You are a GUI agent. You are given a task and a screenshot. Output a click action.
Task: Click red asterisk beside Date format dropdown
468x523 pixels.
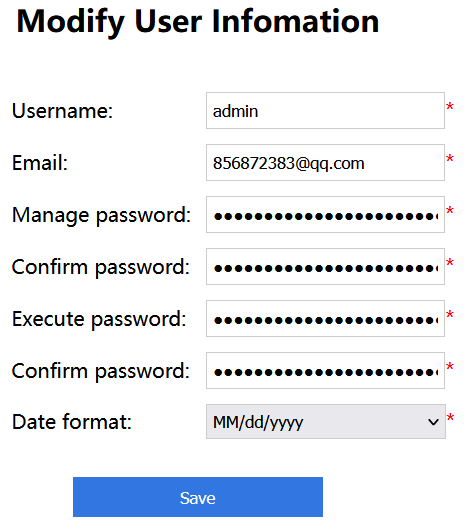coord(450,418)
